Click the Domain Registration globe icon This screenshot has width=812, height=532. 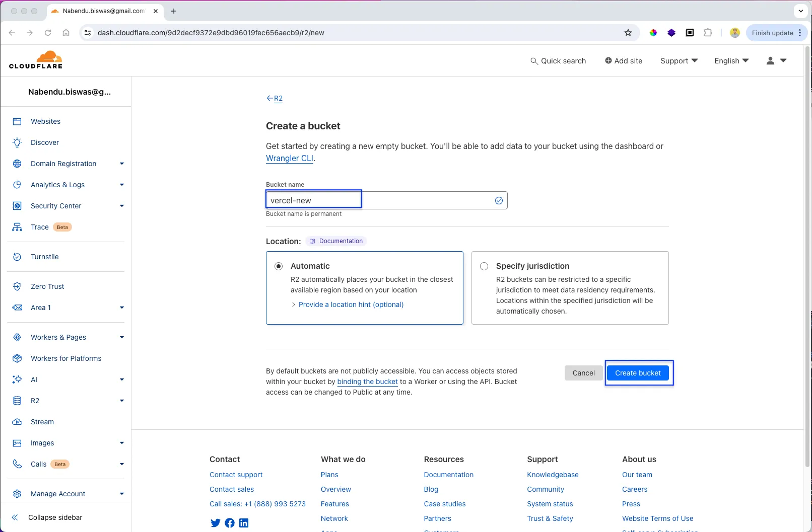pos(17,164)
